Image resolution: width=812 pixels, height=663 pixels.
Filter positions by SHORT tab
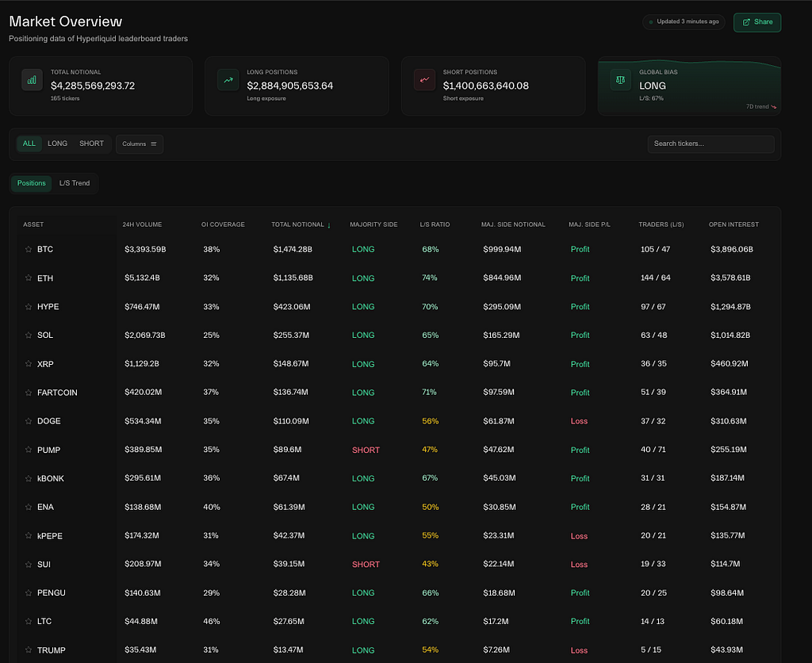pos(91,144)
